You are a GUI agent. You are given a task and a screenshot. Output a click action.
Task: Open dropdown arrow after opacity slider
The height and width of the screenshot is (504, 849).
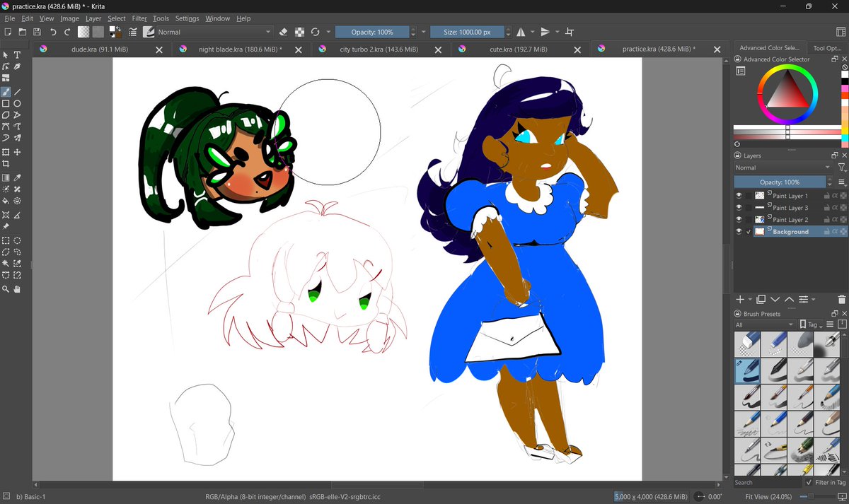pos(423,32)
